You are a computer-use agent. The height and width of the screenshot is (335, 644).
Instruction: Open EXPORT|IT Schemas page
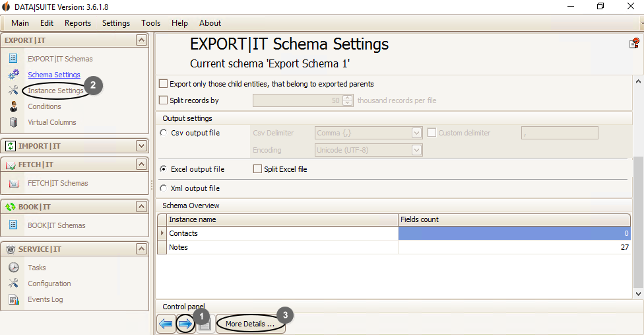tap(61, 59)
